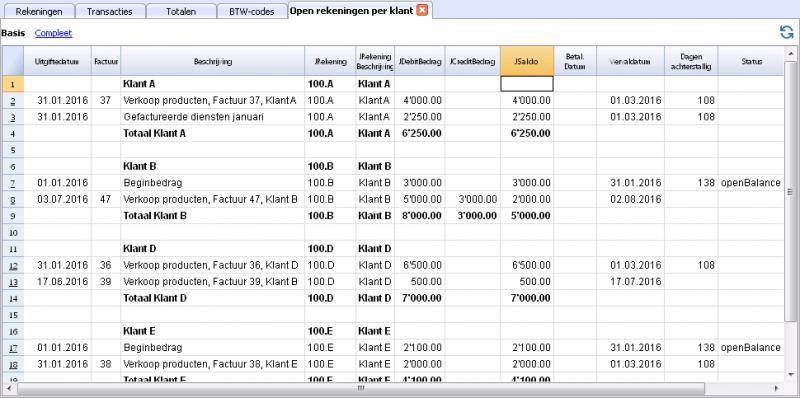
Task: Click the Factuur column header
Action: [106, 61]
